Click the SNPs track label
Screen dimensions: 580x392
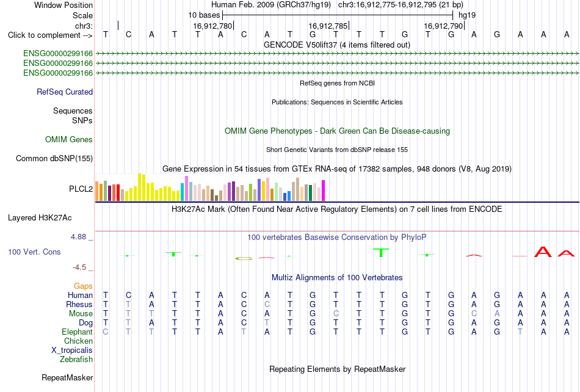click(x=82, y=120)
